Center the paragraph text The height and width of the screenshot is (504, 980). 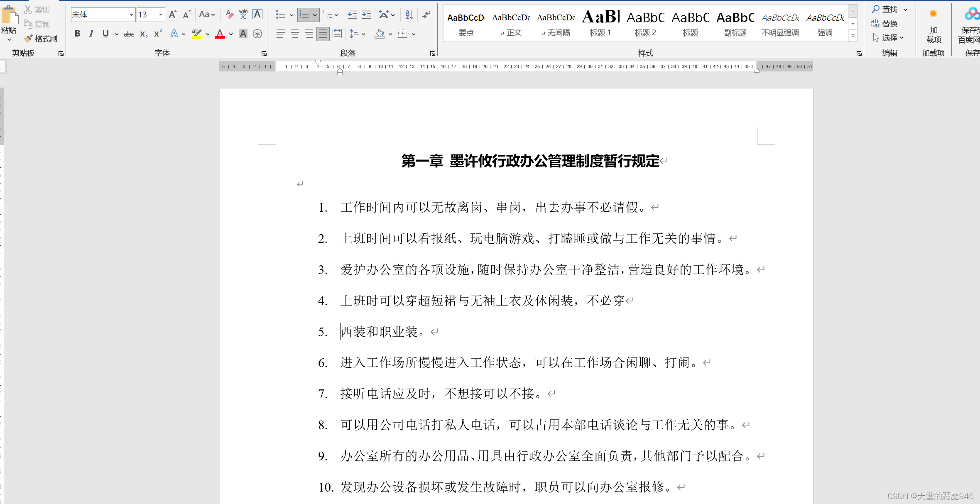[x=295, y=34]
